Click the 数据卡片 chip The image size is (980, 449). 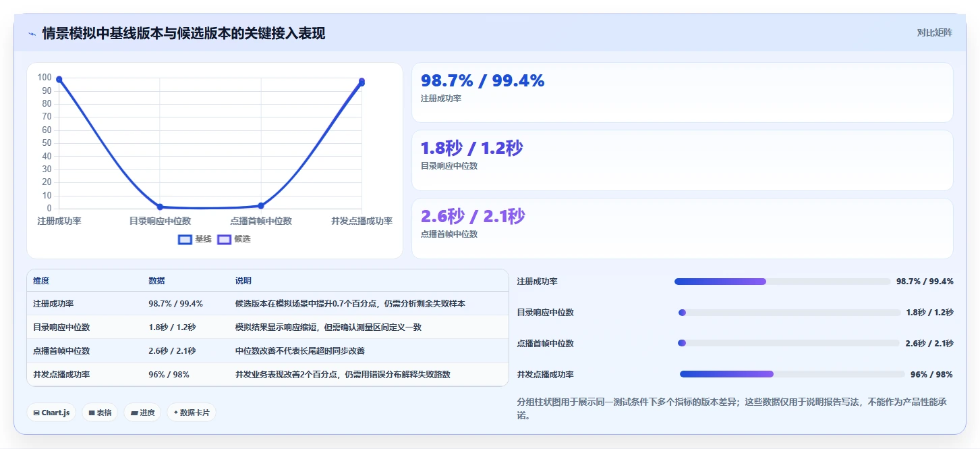point(192,413)
